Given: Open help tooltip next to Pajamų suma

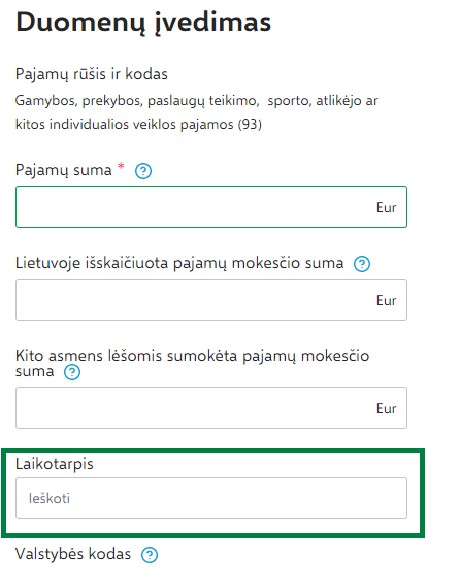Looking at the screenshot, I should (143, 171).
